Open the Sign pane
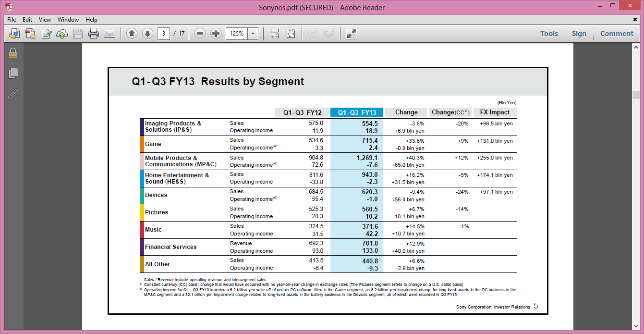This screenshot has width=644, height=334. tap(579, 34)
